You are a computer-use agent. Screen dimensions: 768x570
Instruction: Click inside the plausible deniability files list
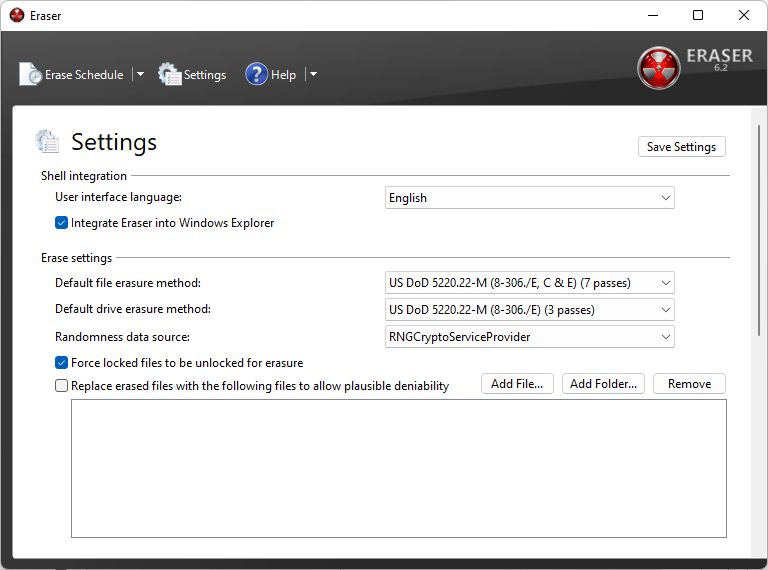(x=399, y=469)
